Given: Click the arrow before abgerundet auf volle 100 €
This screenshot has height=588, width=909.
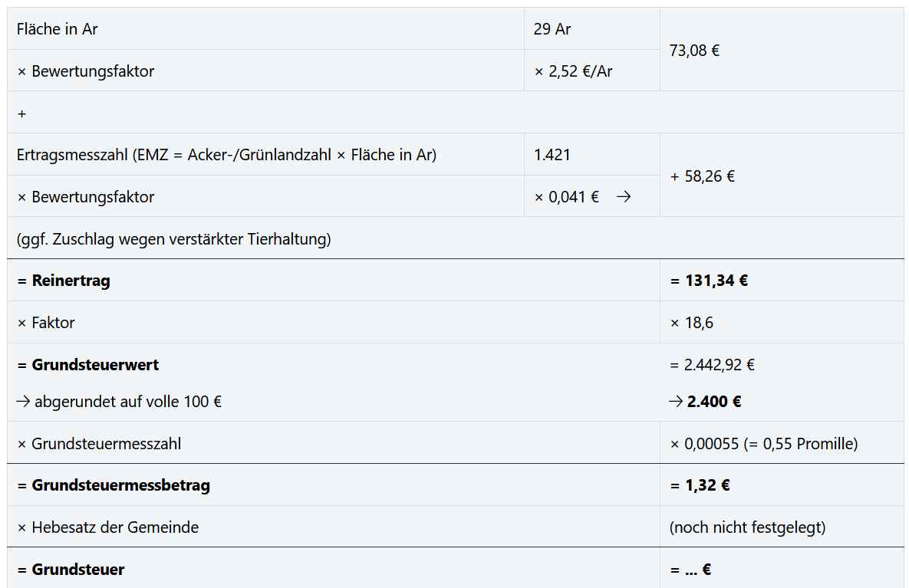Looking at the screenshot, I should point(23,402).
